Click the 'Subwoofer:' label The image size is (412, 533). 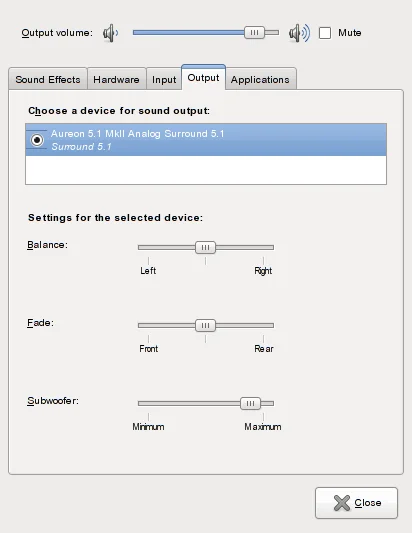(x=53, y=401)
